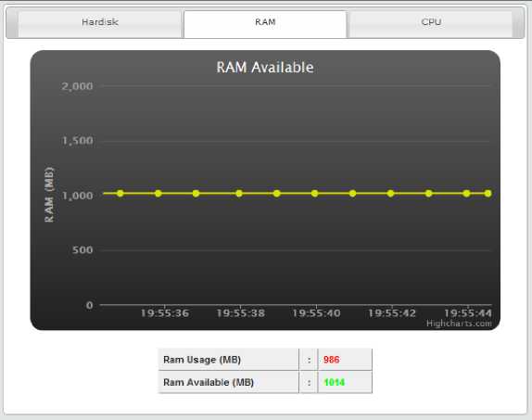532x420 pixels.
Task: Click the Ram Available (MB) label cell
Action: coord(229,382)
